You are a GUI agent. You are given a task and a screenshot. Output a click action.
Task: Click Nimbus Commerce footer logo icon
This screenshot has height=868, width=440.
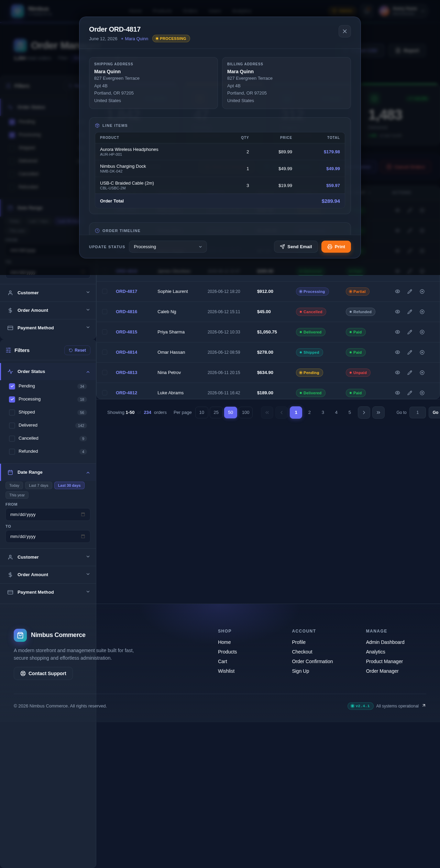[20, 635]
